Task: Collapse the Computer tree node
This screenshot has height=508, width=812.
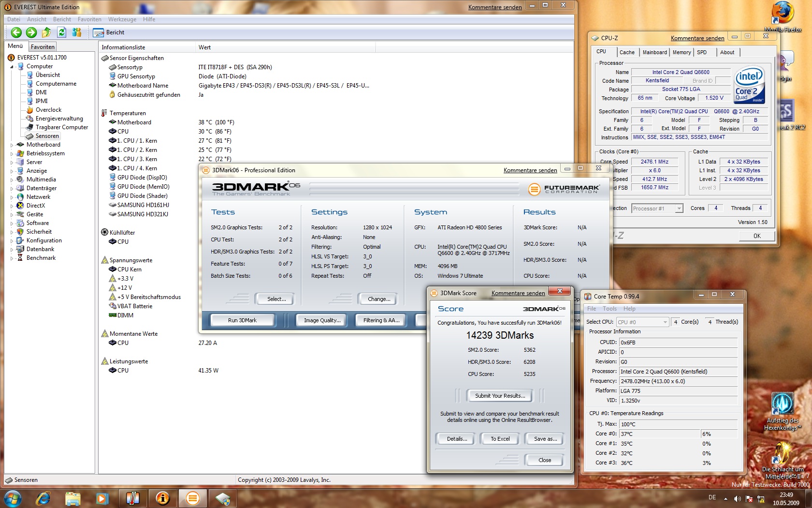Action: pyautogui.click(x=12, y=66)
